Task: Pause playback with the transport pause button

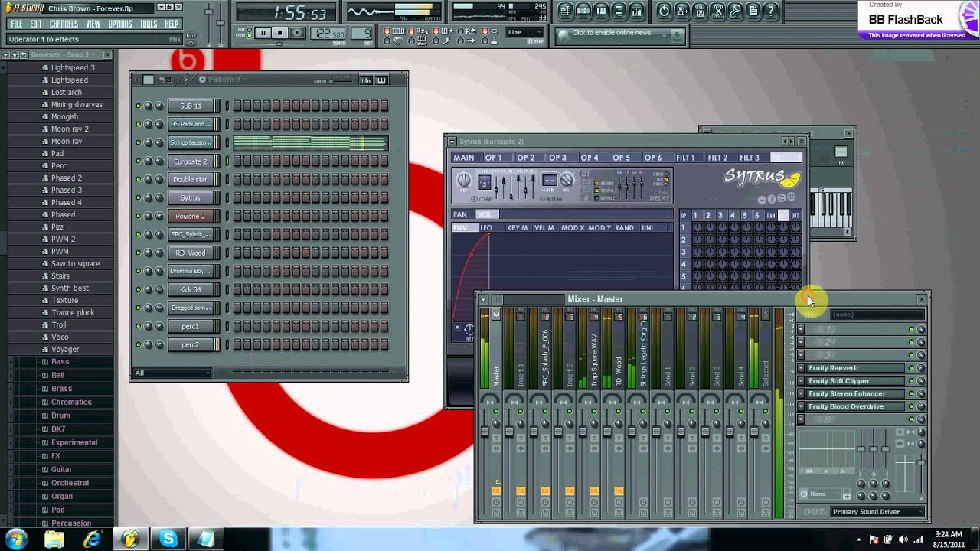Action: (x=263, y=33)
